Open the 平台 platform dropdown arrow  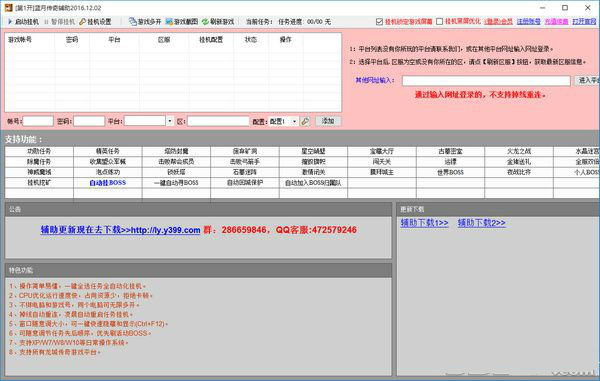click(170, 121)
